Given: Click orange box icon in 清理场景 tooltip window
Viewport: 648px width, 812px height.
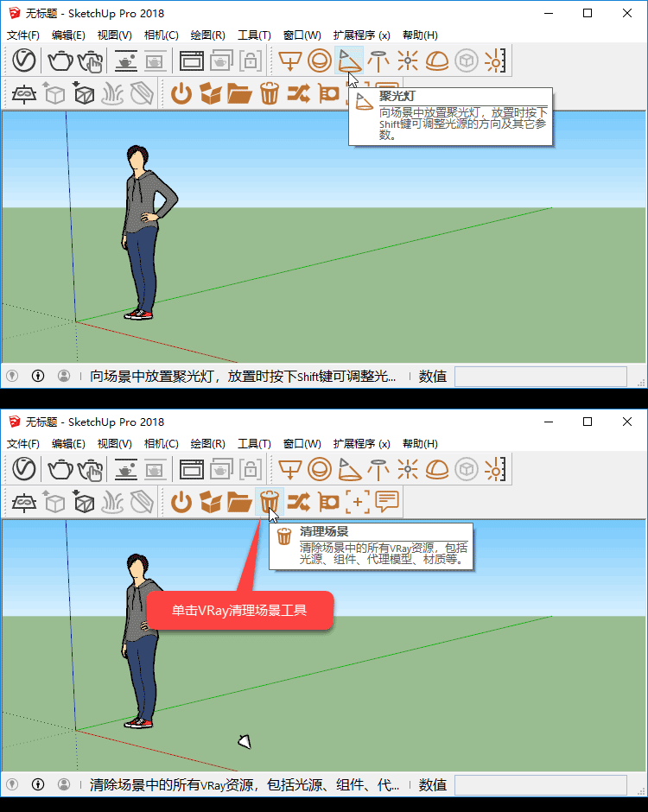Looking at the screenshot, I should click(x=210, y=503).
